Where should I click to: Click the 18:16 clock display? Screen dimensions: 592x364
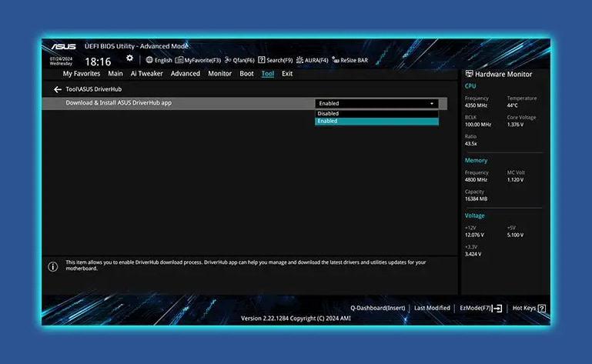(x=98, y=62)
